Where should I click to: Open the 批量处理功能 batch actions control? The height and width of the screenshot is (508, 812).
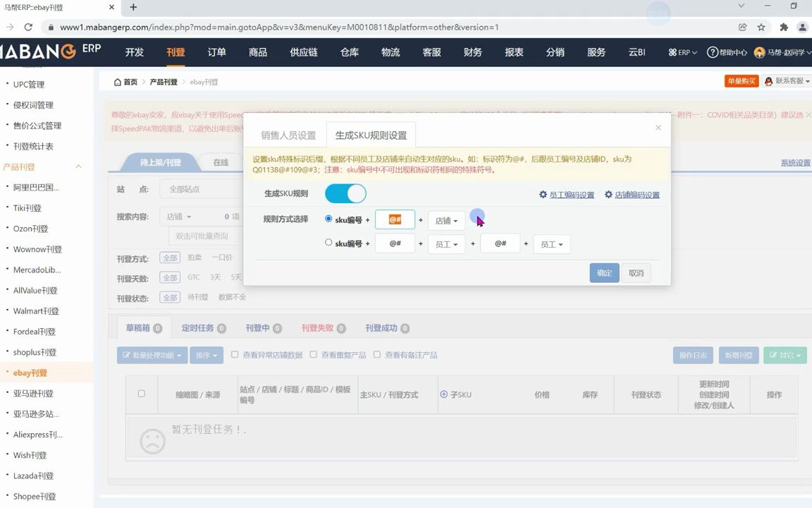[152, 354]
